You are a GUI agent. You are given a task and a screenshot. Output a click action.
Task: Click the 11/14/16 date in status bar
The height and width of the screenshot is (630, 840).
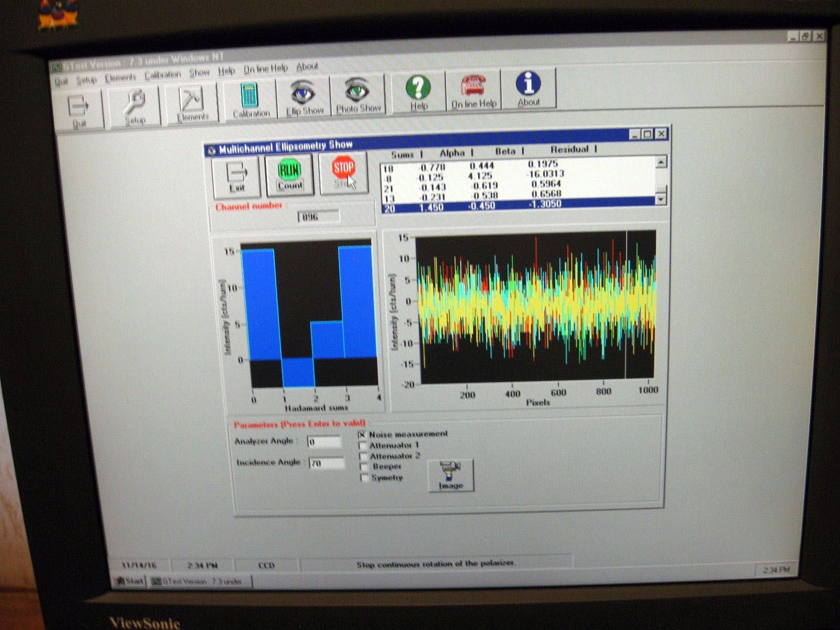139,565
